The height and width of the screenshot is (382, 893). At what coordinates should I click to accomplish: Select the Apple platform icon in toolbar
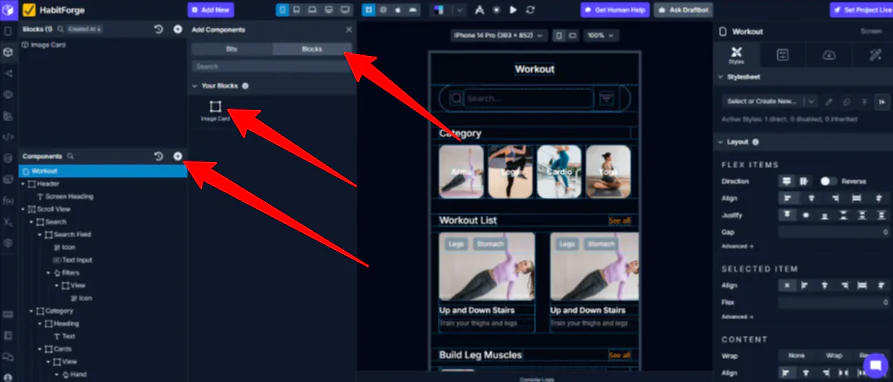pos(398,10)
